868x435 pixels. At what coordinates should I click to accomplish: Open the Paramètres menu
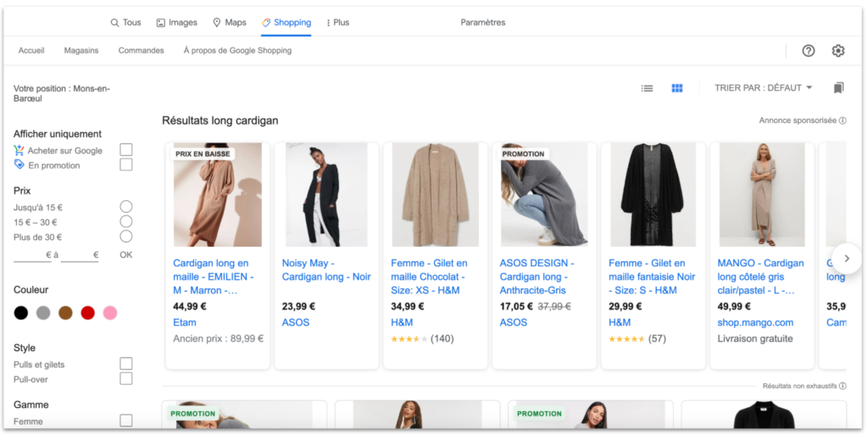(x=482, y=23)
